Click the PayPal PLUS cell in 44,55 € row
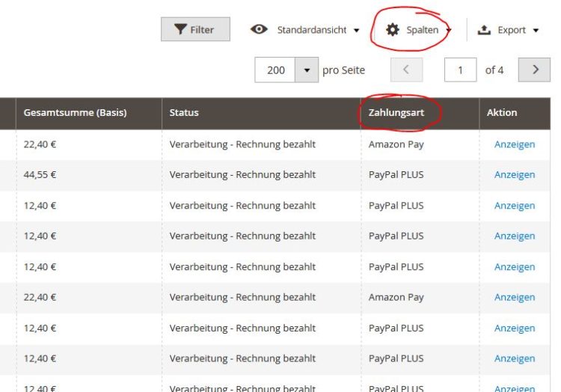 [396, 175]
